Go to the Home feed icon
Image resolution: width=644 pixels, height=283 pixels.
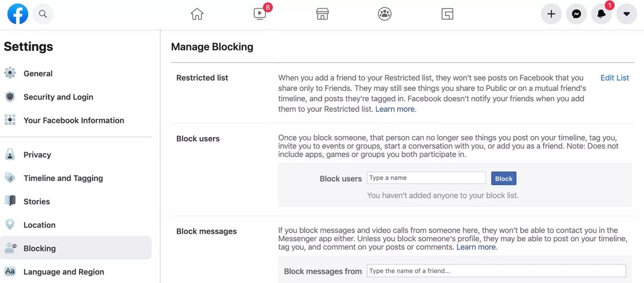point(197,14)
